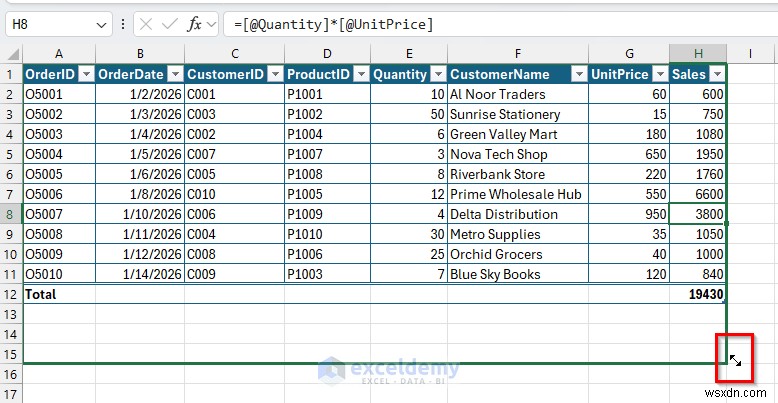The image size is (778, 403).
Task: Click Sales cell showing 3800
Action: click(698, 214)
